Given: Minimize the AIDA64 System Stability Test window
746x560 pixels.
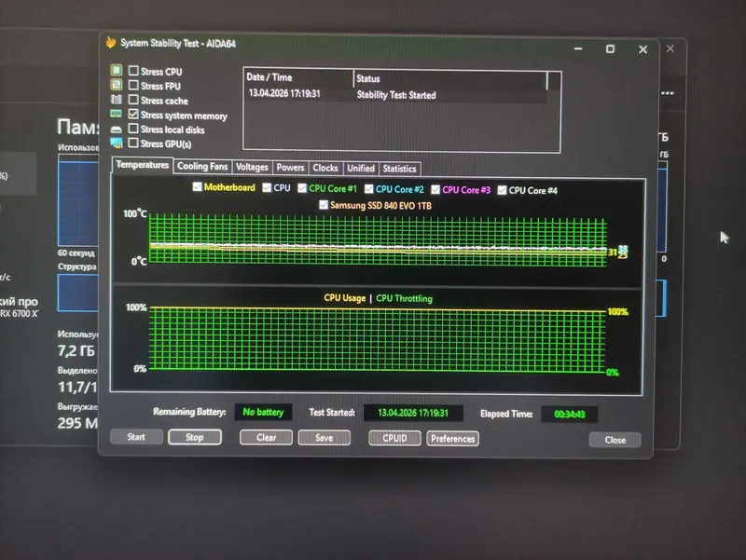Looking at the screenshot, I should 578,48.
